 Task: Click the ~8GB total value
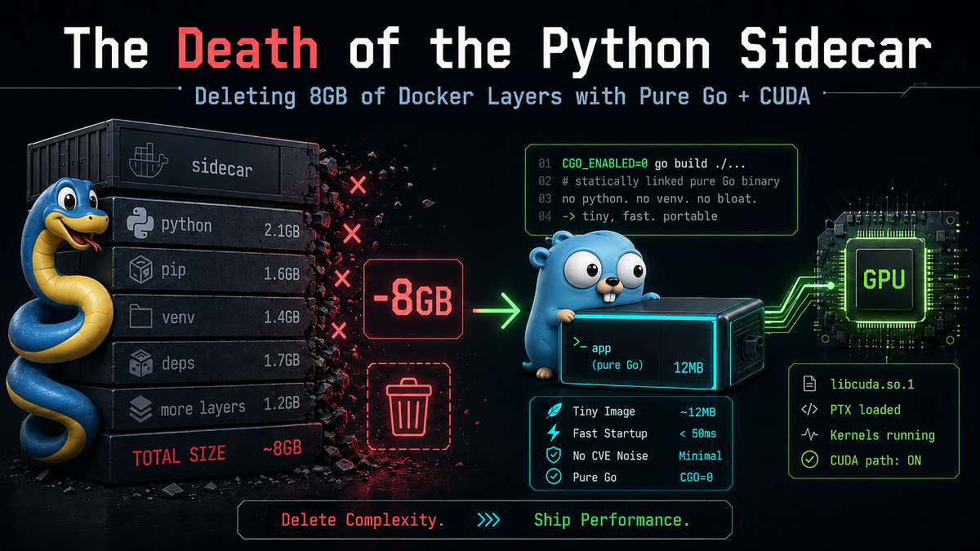click(282, 448)
